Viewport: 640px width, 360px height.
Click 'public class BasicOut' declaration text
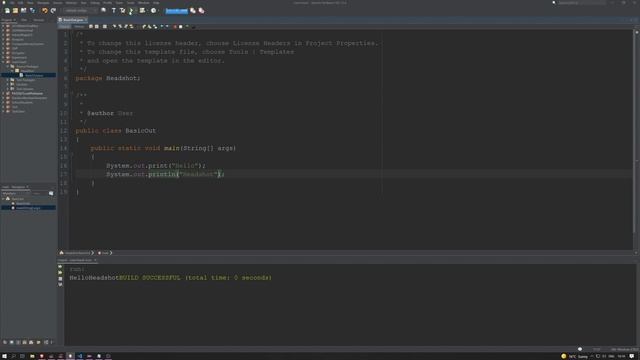tap(116, 131)
